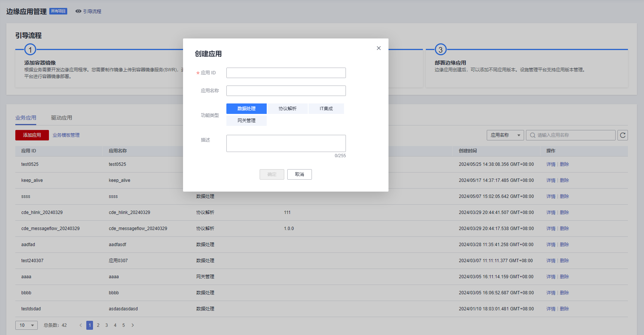This screenshot has height=335, width=644.
Task: Open the 应用名称 search filter dropdown
Action: (505, 135)
